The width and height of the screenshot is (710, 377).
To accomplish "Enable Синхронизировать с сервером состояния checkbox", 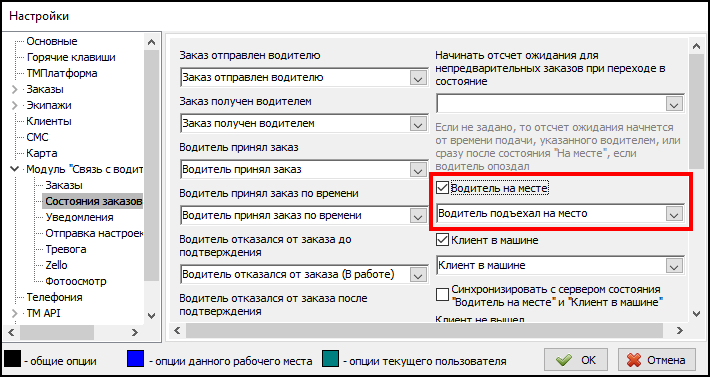I will pos(442,295).
